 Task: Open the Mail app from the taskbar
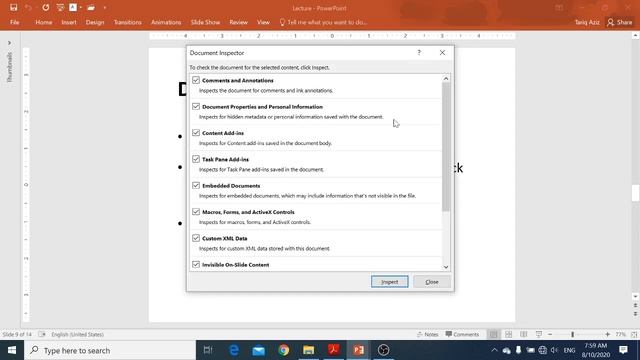click(x=259, y=350)
